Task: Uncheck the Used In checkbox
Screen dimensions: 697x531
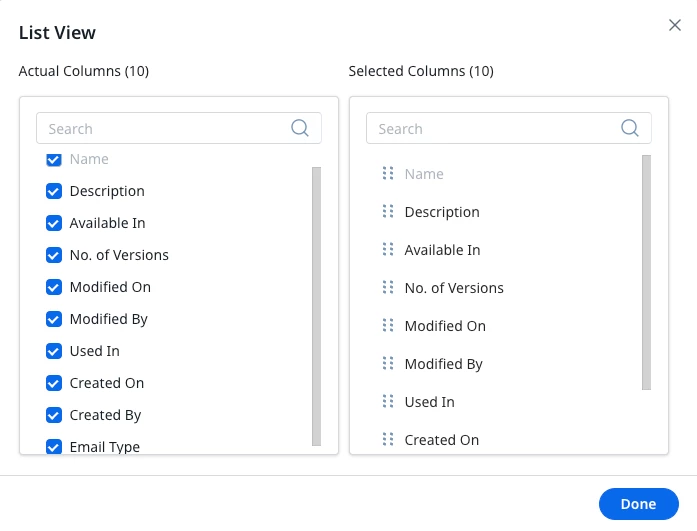Action: 54,351
